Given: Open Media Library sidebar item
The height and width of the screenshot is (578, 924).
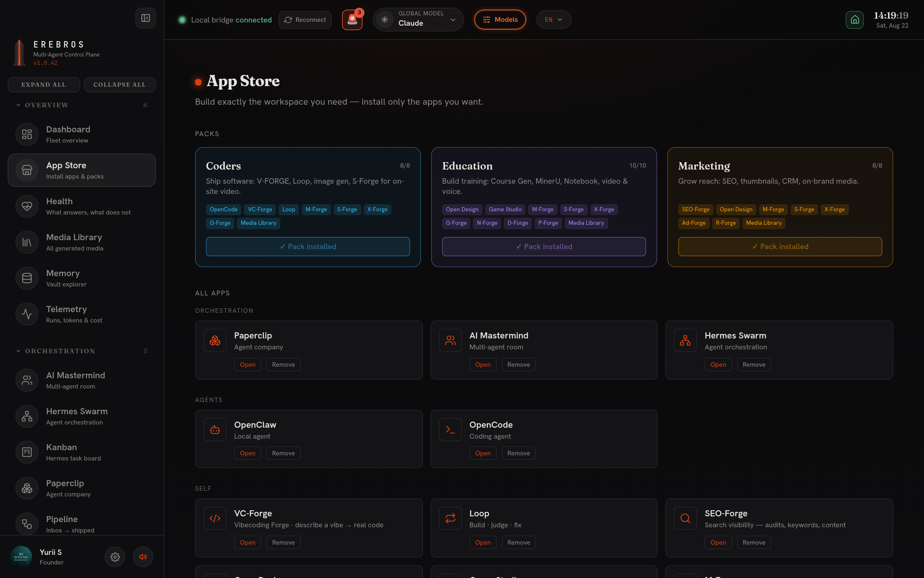Looking at the screenshot, I should click(x=82, y=242).
